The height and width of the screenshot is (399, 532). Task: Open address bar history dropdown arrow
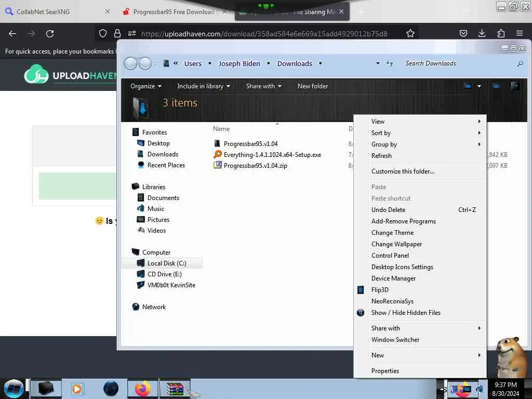(x=378, y=63)
